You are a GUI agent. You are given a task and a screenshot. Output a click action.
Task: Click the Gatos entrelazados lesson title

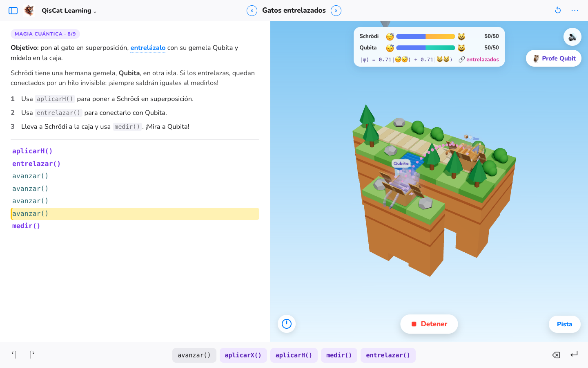coord(294,11)
